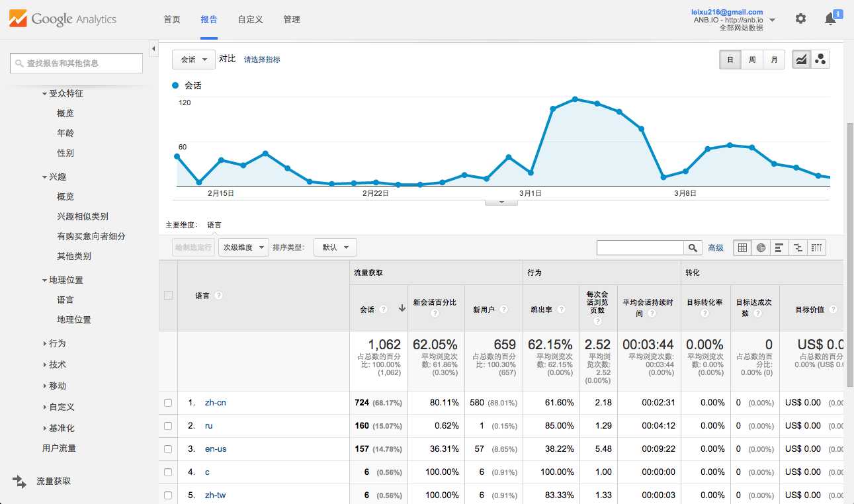The width and height of the screenshot is (854, 504).
Task: Open the 默认 sort type dropdown
Action: [x=335, y=247]
